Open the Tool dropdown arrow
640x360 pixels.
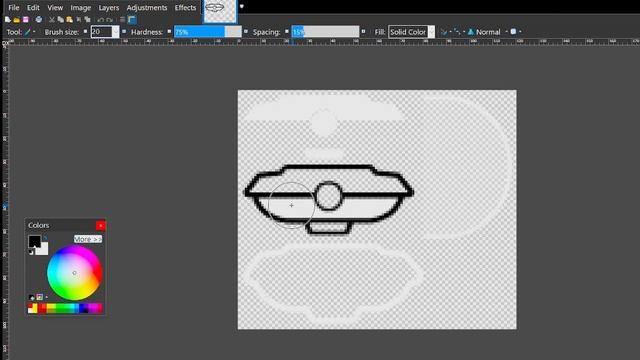(34, 32)
